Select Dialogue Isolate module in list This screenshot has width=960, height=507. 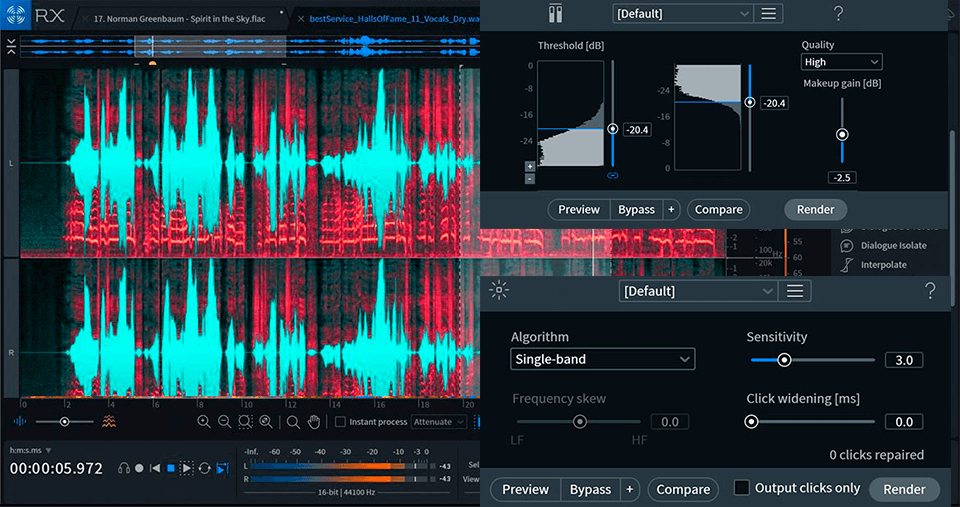(x=892, y=245)
